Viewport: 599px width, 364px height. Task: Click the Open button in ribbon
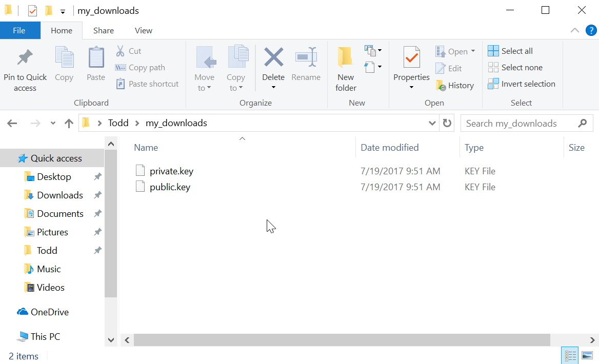click(452, 51)
